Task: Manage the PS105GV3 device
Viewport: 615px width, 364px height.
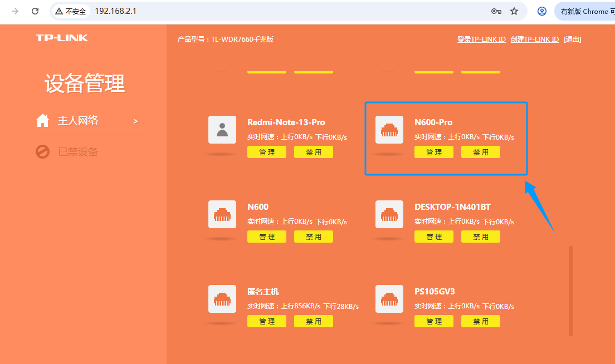Action: (434, 321)
